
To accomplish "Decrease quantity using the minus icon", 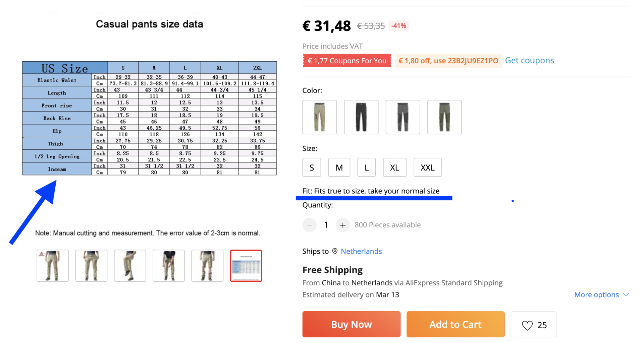I will 309,225.
